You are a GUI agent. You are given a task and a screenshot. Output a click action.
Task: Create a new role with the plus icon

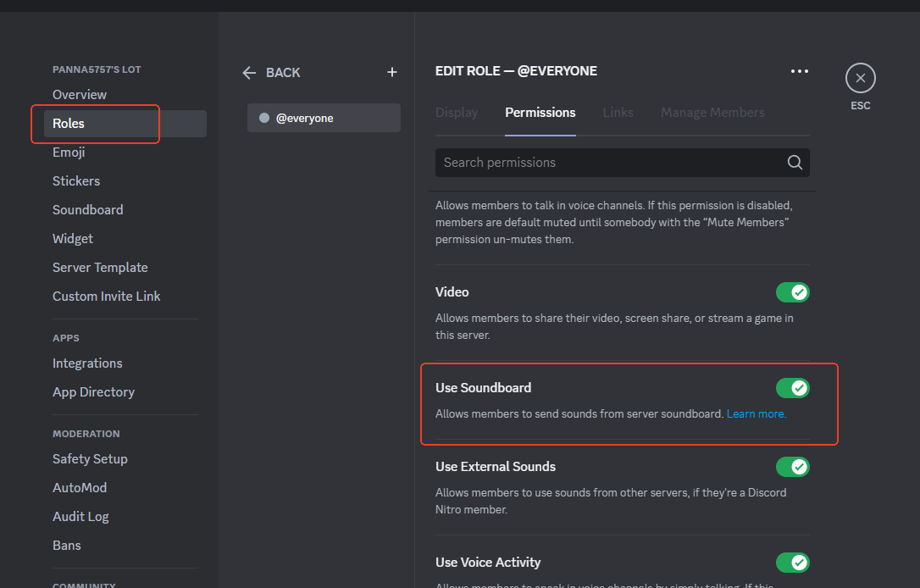[x=391, y=72]
